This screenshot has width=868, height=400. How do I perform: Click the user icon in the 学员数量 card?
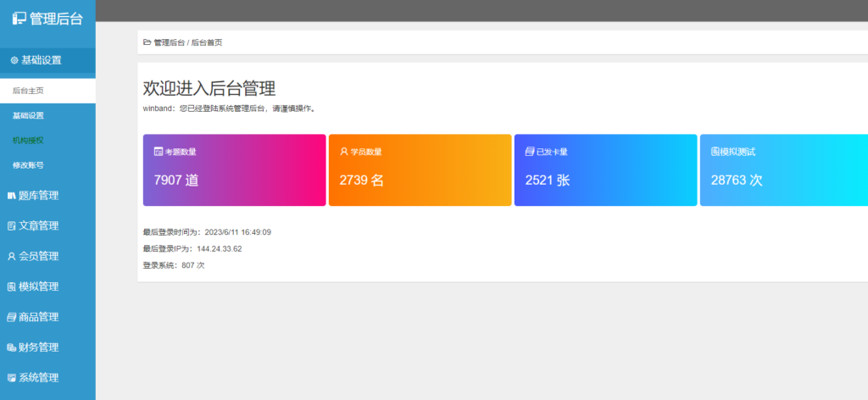pyautogui.click(x=344, y=152)
